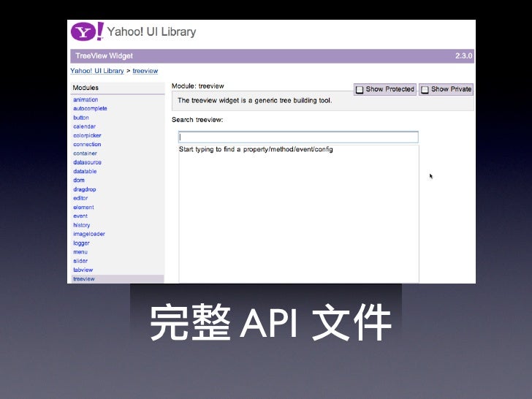This screenshot has height=399, width=532.
Task: Open the tabview module link
Action: [x=83, y=270]
